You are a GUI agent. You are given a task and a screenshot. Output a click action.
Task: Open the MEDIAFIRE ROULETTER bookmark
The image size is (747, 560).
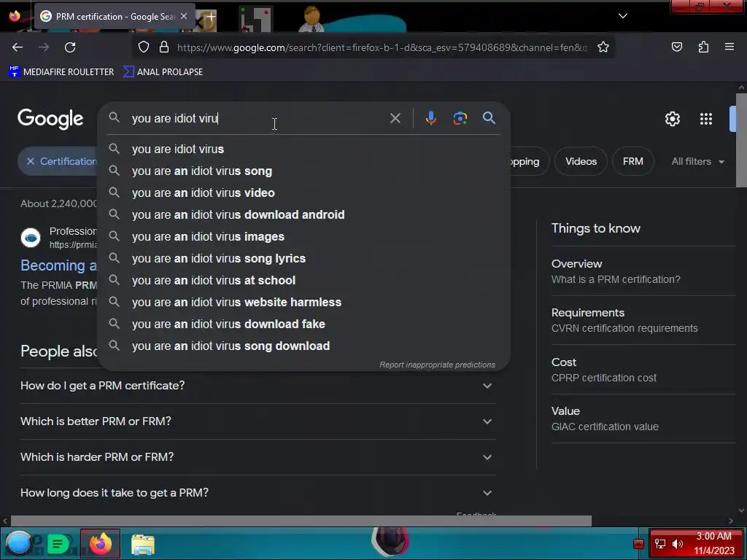tap(61, 72)
